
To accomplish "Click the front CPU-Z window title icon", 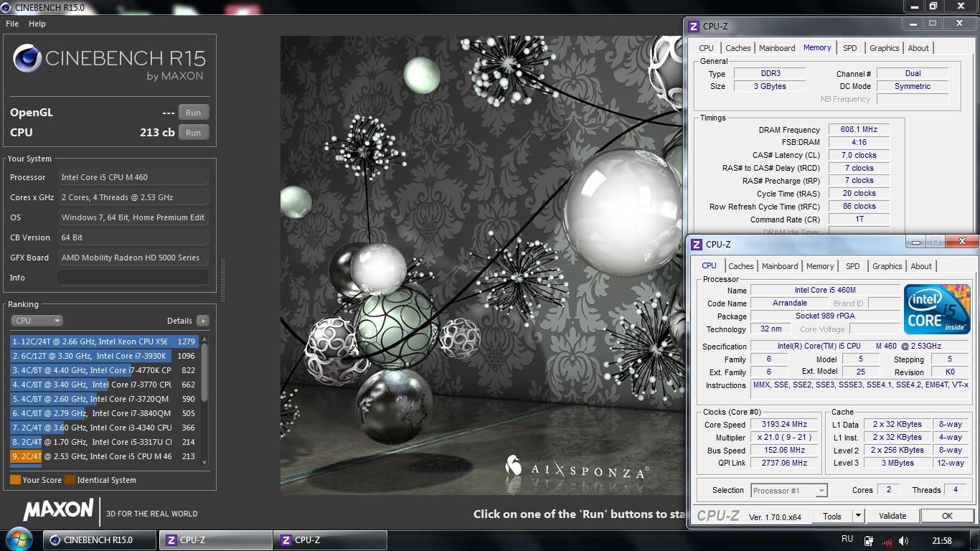I will 696,245.
